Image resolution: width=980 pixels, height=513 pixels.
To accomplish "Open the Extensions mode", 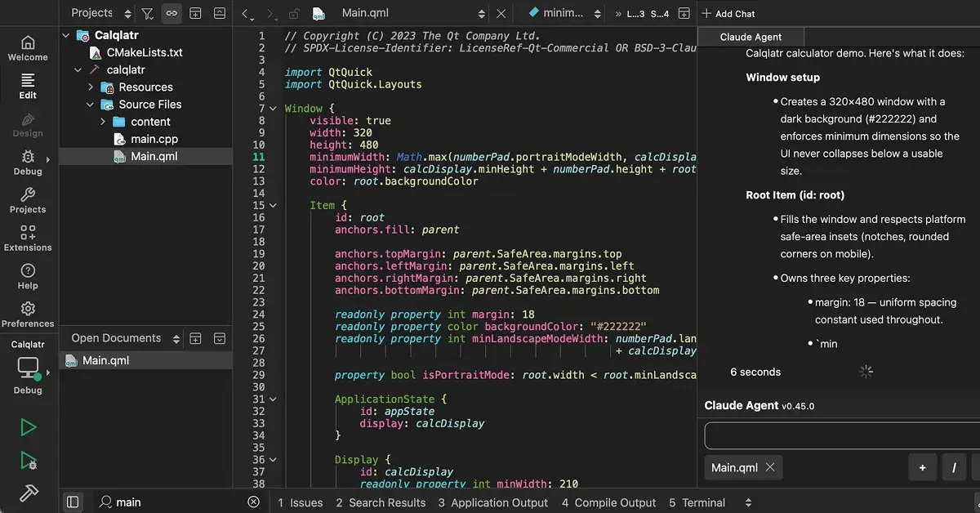I will (28, 238).
